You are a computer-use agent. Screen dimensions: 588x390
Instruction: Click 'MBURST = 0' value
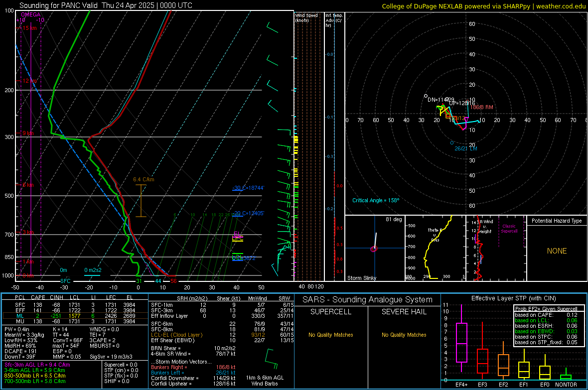click(105, 346)
